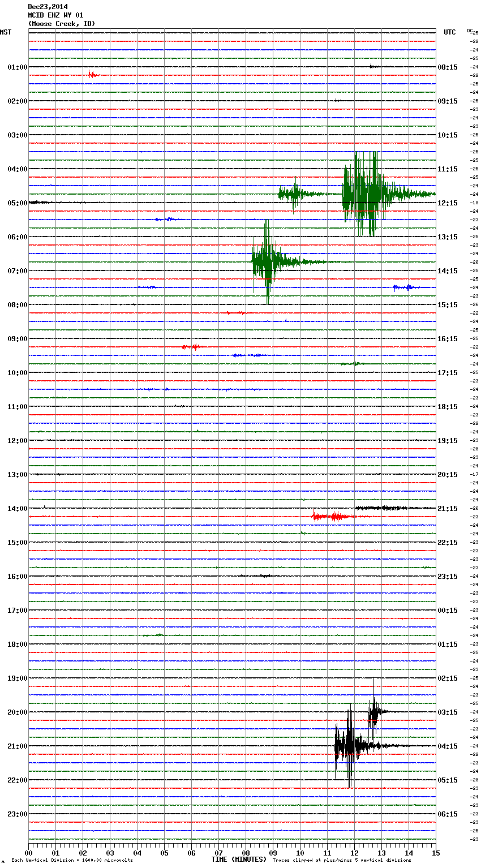This screenshot has height=868, width=481.
Task: Select the '10:00' MST hour label
Action: tap(18, 373)
